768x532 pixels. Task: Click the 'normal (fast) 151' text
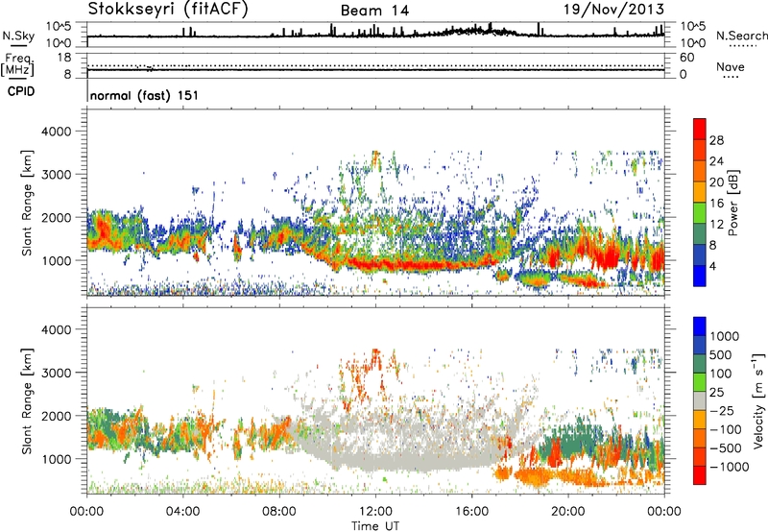[145, 95]
